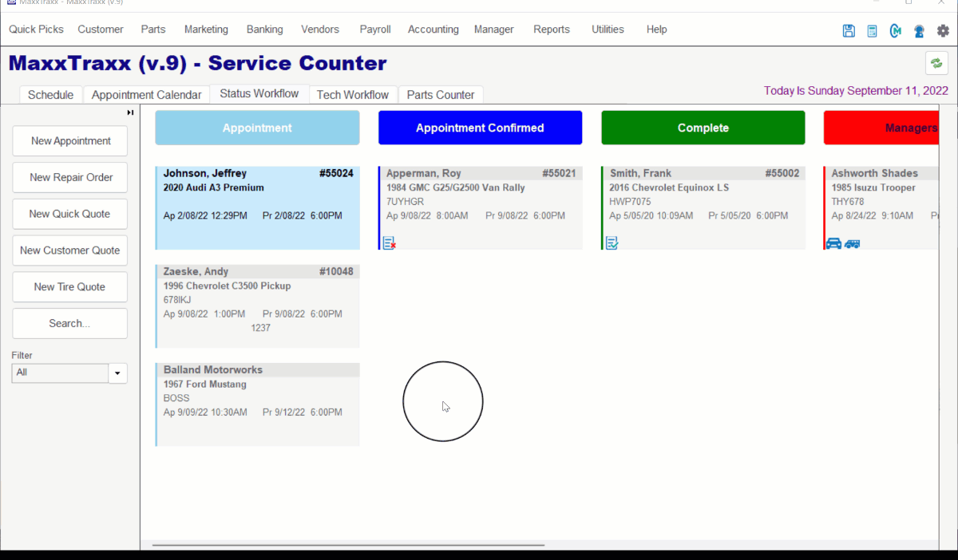Click the 2020 Audi A3 Premium text
958x560 pixels.
(x=214, y=188)
